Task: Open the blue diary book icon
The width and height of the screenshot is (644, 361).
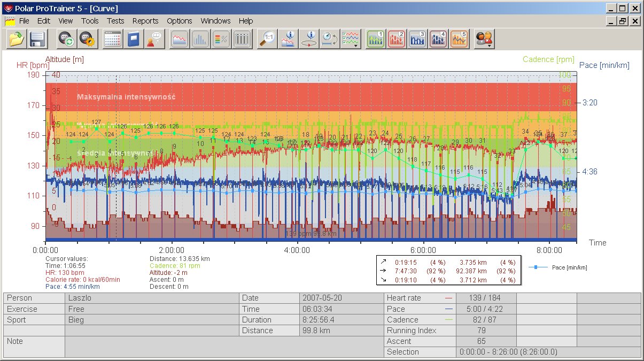Action: tap(134, 39)
